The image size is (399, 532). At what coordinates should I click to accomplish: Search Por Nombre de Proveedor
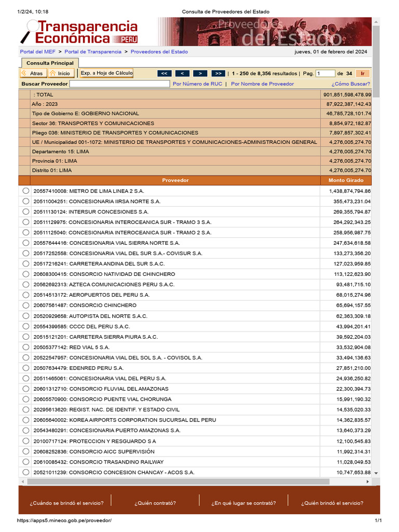pyautogui.click(x=262, y=84)
